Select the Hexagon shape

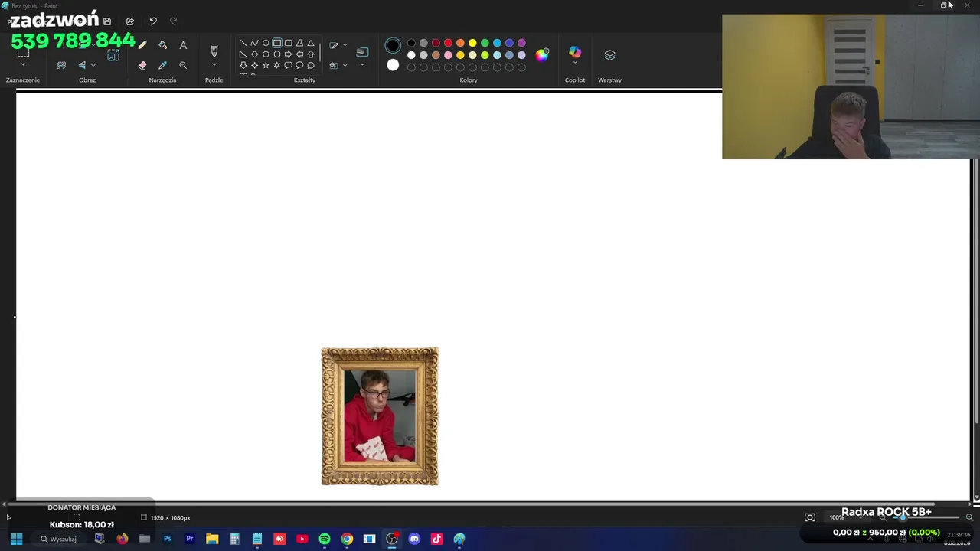click(277, 54)
